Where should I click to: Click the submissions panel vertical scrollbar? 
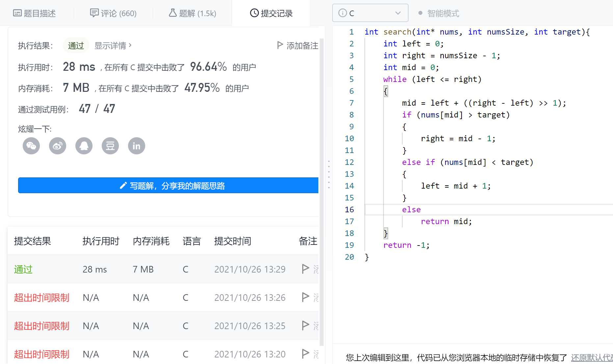tap(322, 192)
